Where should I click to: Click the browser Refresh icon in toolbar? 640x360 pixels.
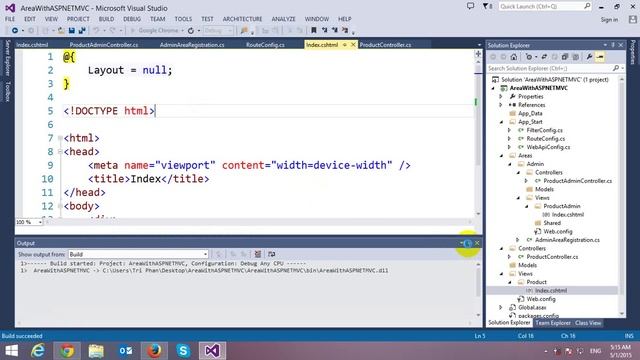pos(191,31)
